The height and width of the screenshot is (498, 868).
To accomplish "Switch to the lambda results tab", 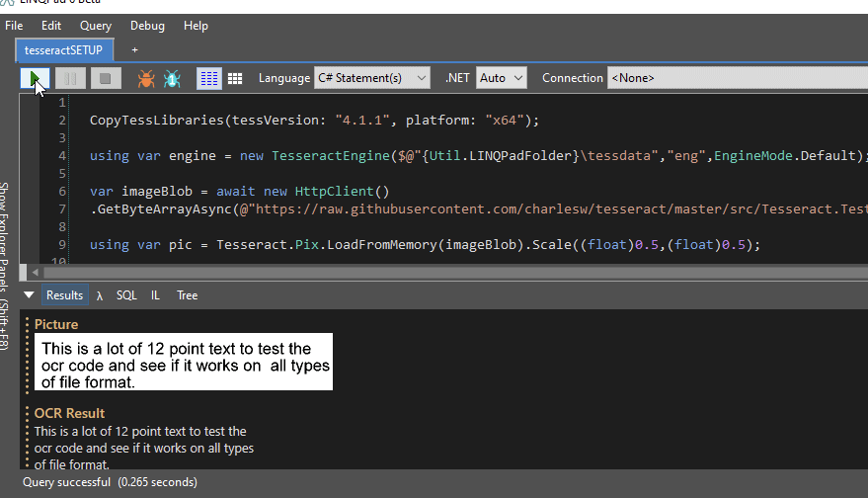I will click(100, 295).
